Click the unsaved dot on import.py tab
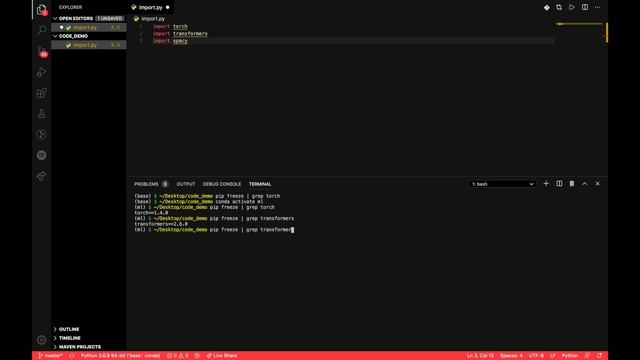 [168, 7]
